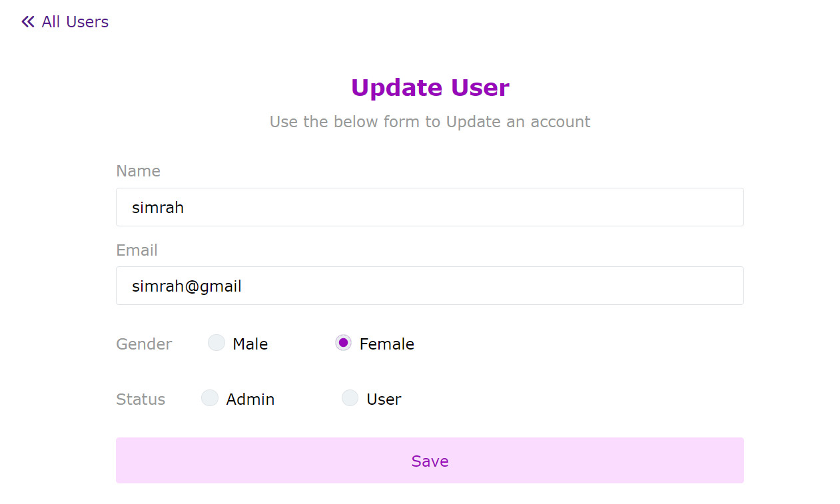
Task: Click the form subtitle text
Action: click(x=430, y=122)
